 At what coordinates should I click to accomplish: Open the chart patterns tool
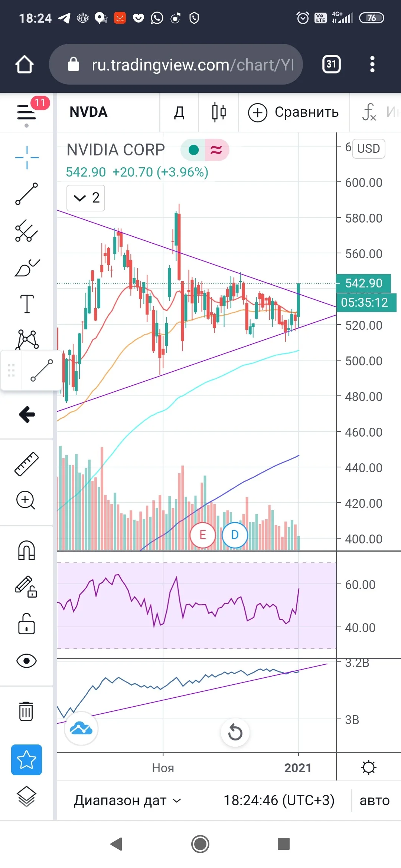(x=27, y=339)
